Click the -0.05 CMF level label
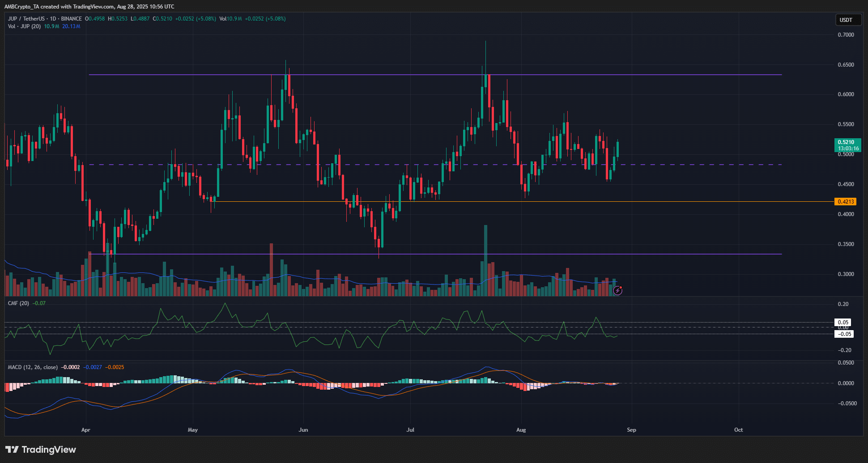The width and height of the screenshot is (868, 463). 844,334
